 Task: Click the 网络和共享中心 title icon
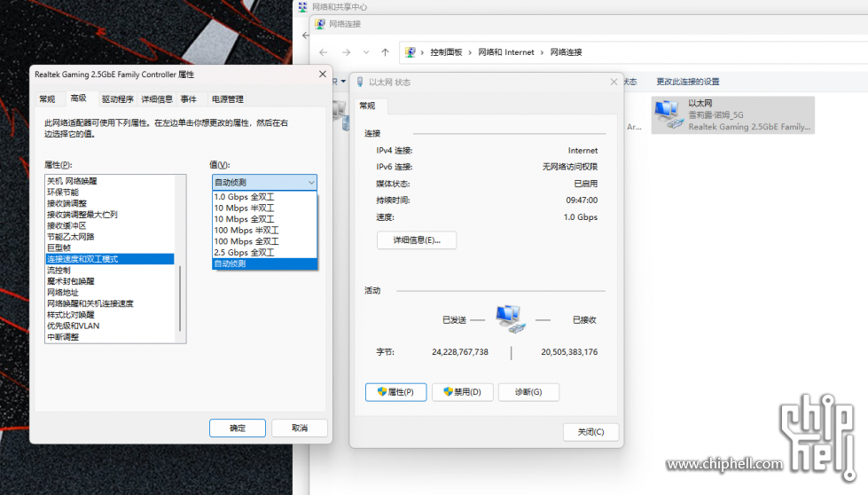(302, 6)
